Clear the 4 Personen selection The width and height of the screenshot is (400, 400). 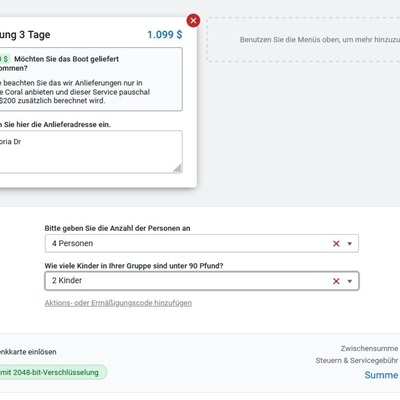point(336,244)
